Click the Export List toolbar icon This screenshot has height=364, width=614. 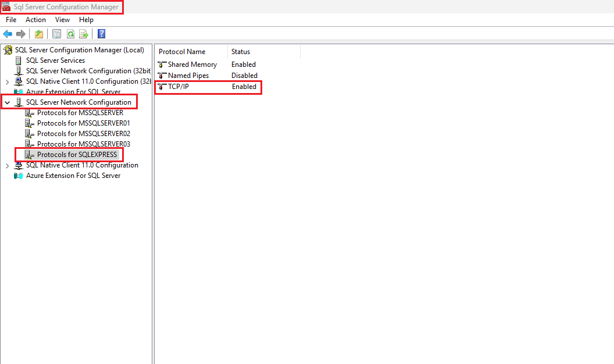click(84, 34)
